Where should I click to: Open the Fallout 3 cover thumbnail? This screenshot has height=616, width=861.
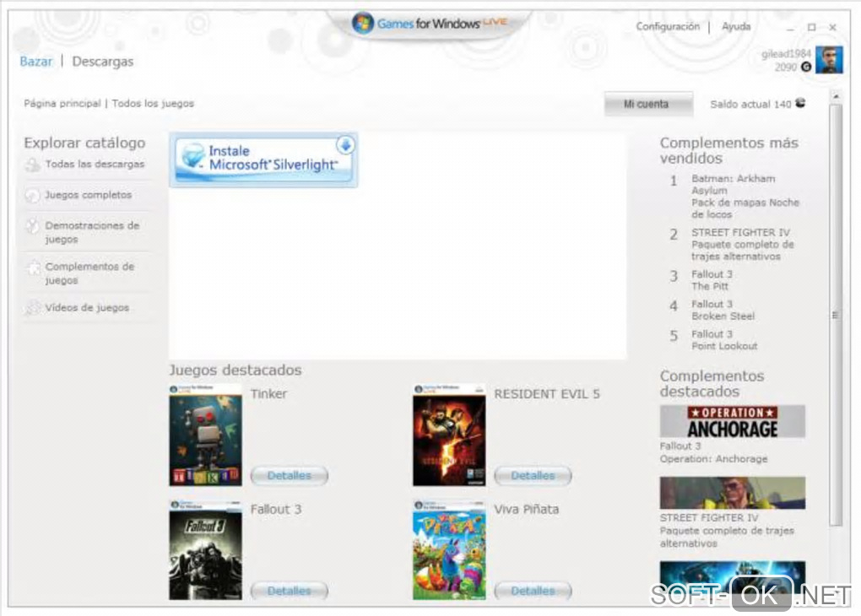(205, 549)
